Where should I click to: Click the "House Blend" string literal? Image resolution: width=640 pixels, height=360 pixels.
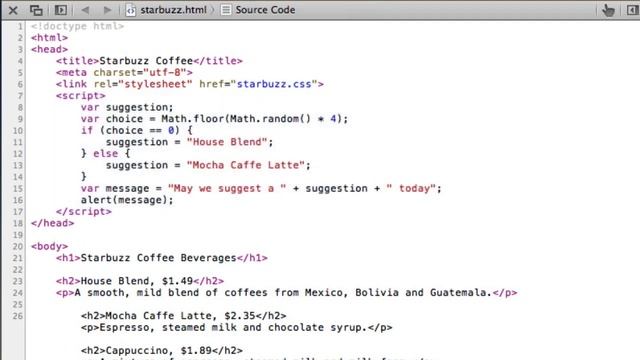pyautogui.click(x=227, y=142)
